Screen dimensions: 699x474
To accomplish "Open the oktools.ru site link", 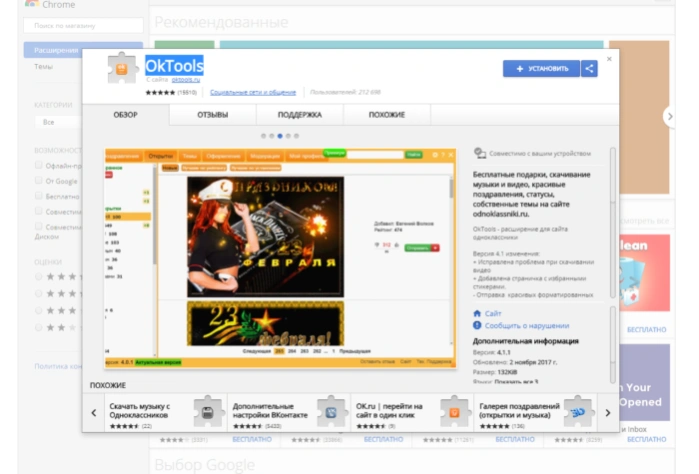I will [x=185, y=80].
